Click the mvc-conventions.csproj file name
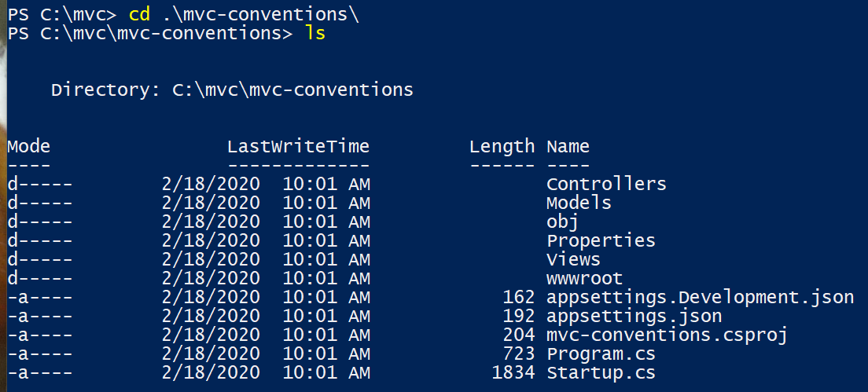Image resolution: width=868 pixels, height=392 pixels. point(667,335)
